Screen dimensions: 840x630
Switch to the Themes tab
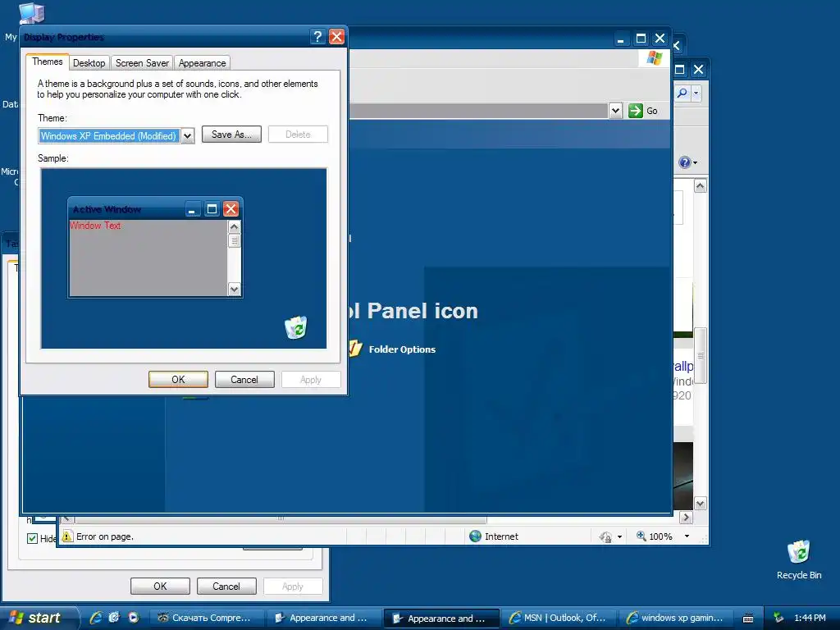(47, 62)
